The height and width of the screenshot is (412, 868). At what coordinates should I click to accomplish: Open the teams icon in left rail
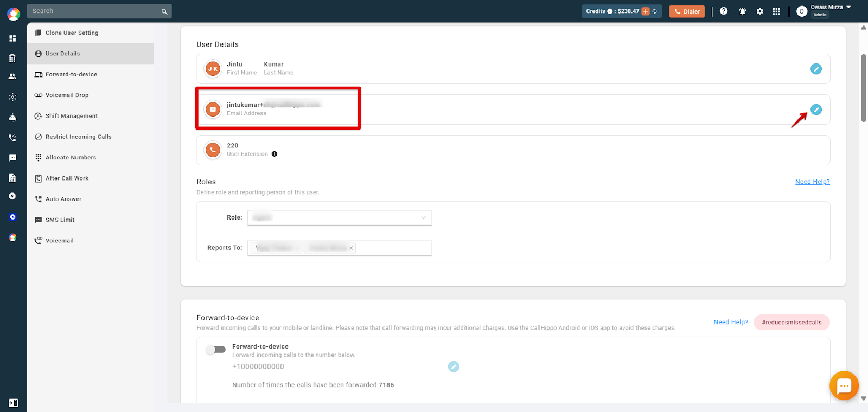point(12,76)
